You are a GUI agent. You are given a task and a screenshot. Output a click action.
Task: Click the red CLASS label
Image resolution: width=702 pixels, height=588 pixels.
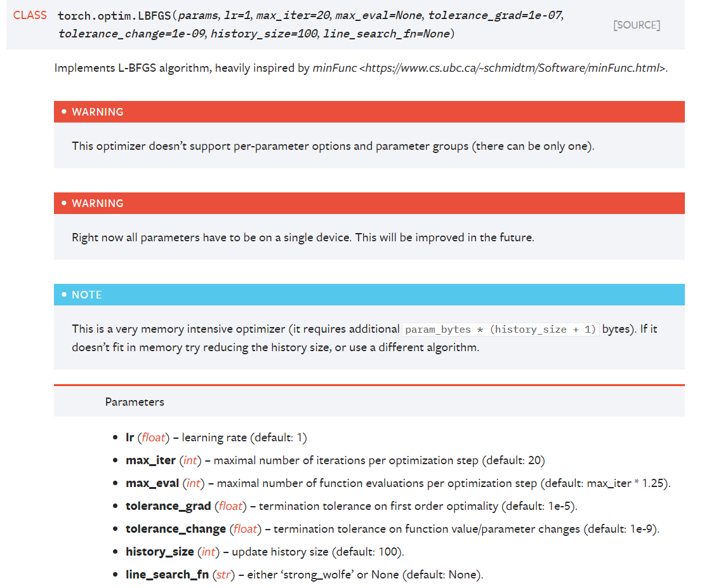pos(30,15)
